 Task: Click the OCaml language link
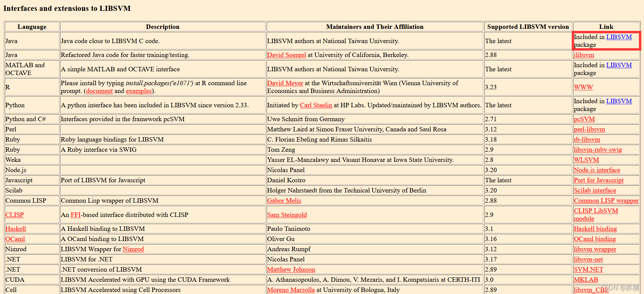[15, 239]
